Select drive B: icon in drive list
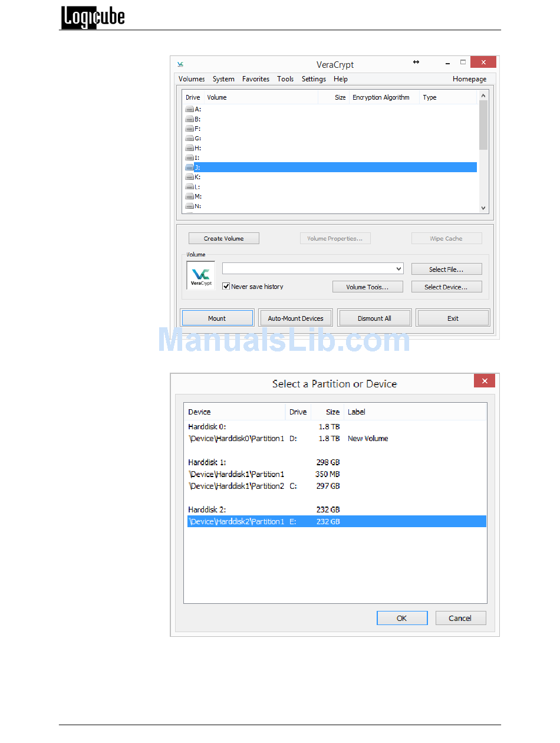This screenshot has width=560, height=743. click(x=190, y=119)
